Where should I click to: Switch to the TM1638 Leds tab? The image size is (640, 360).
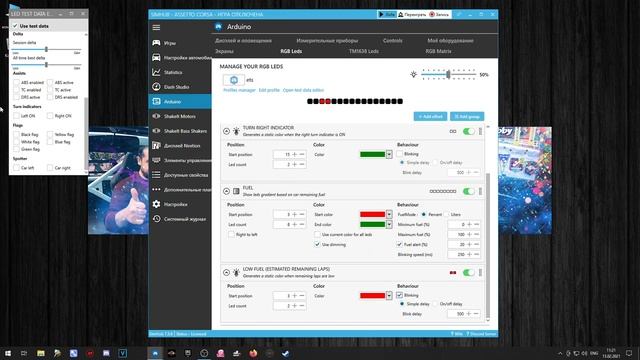(364, 51)
